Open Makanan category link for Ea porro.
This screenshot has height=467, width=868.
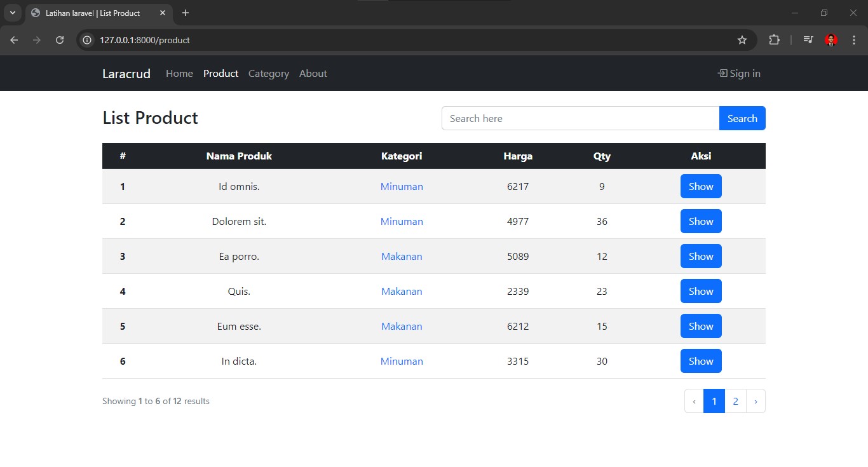402,257
